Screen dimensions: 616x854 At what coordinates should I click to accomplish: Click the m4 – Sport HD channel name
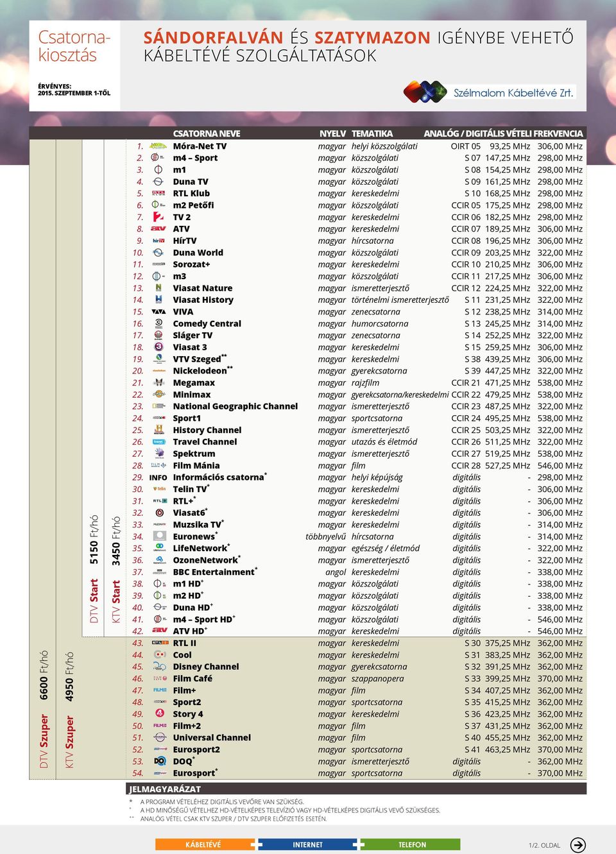(x=203, y=619)
